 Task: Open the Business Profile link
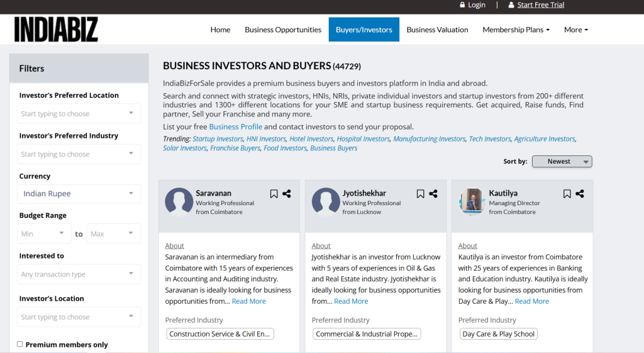235,126
